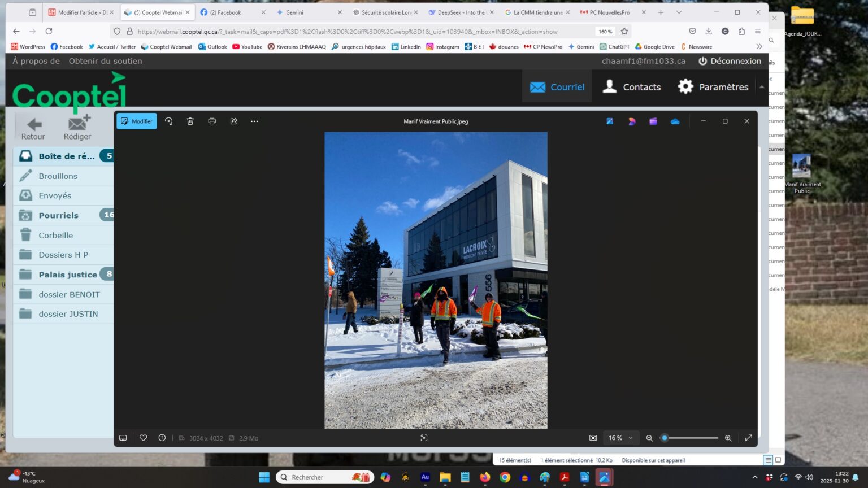Rotate the photo using the rotate icon
This screenshot has width=868, height=488.
pos(168,121)
